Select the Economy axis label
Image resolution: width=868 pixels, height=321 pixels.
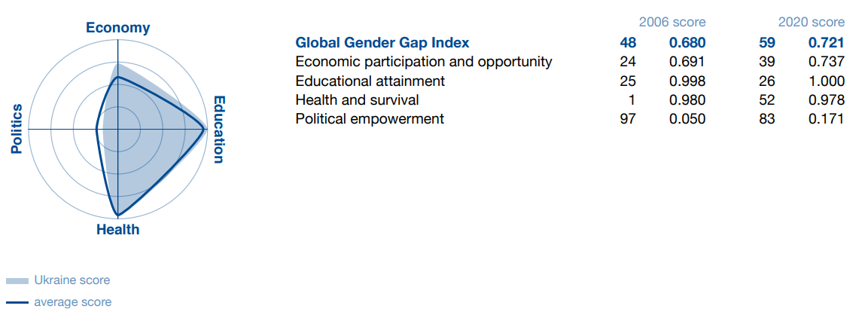tap(118, 29)
